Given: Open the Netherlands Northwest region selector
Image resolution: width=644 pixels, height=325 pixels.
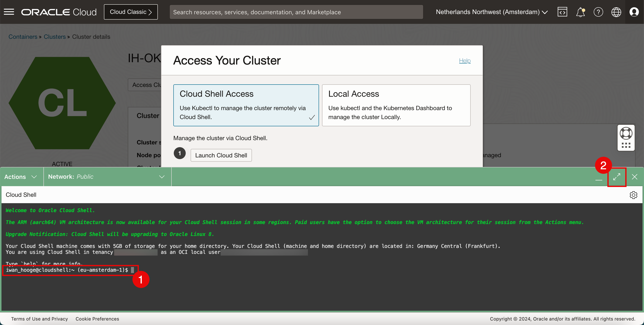Looking at the screenshot, I should tap(492, 12).
